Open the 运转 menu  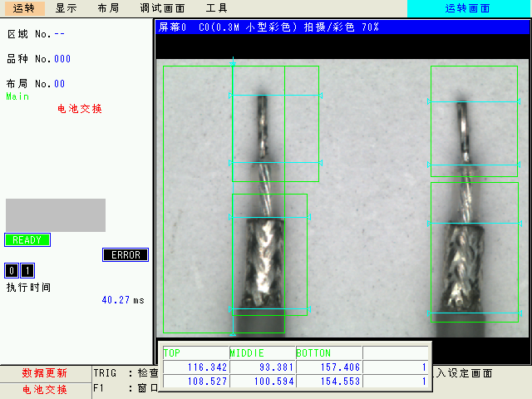click(24, 8)
